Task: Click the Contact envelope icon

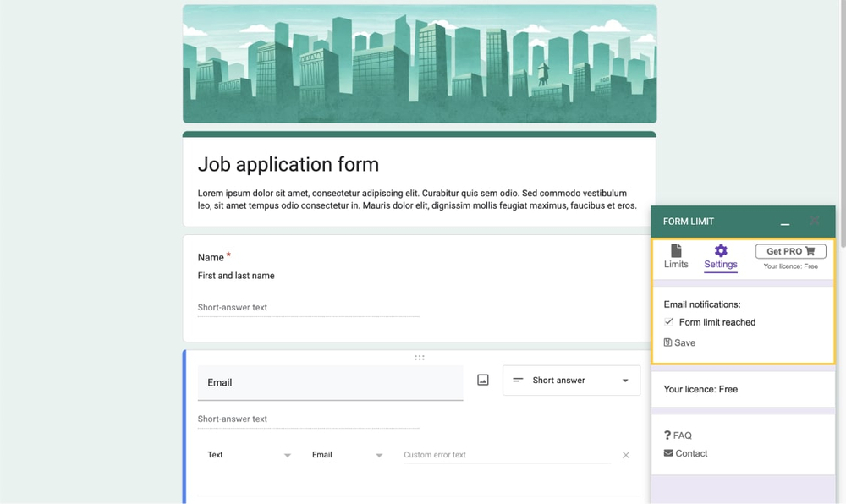Action: [x=668, y=453]
